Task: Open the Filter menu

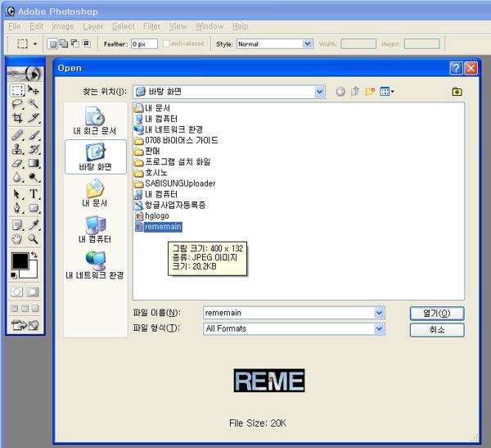Action: [x=151, y=26]
